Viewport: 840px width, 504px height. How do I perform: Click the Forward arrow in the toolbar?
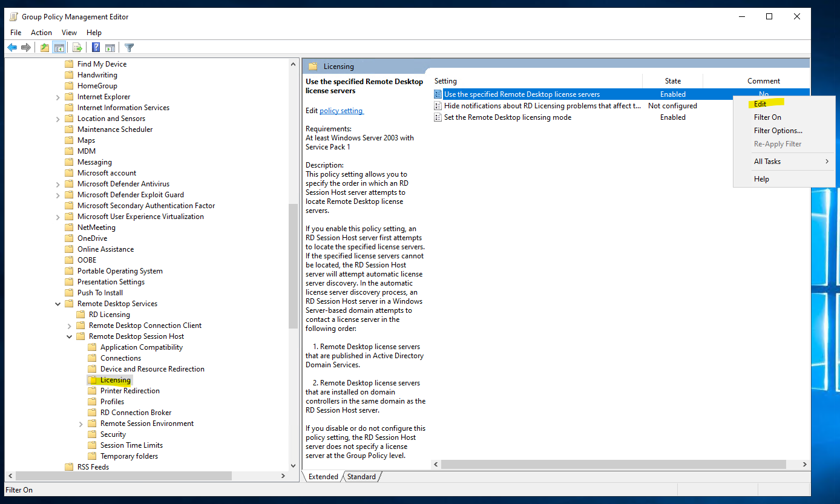click(26, 47)
